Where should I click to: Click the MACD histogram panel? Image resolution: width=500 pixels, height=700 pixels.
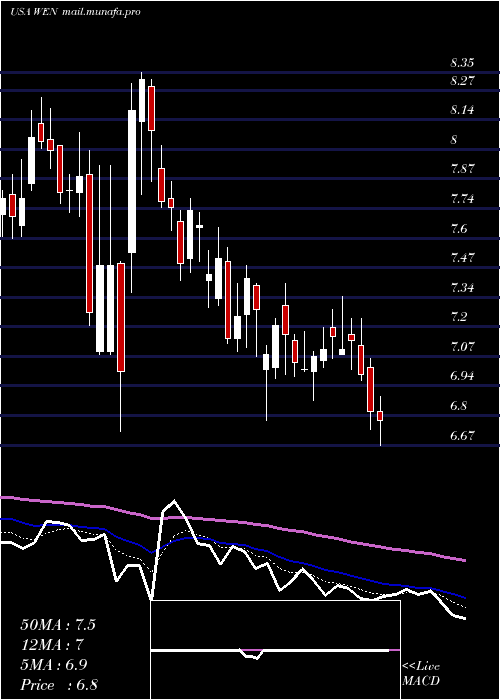click(x=275, y=650)
